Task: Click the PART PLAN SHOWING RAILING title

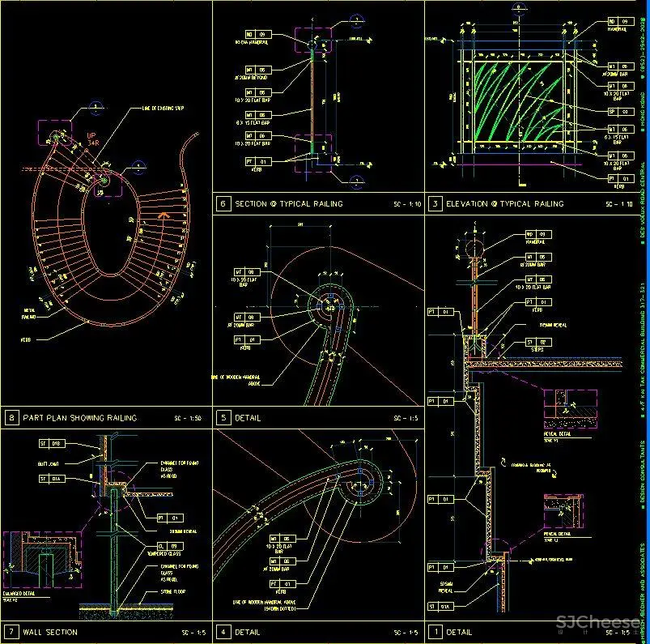Action: [x=81, y=418]
